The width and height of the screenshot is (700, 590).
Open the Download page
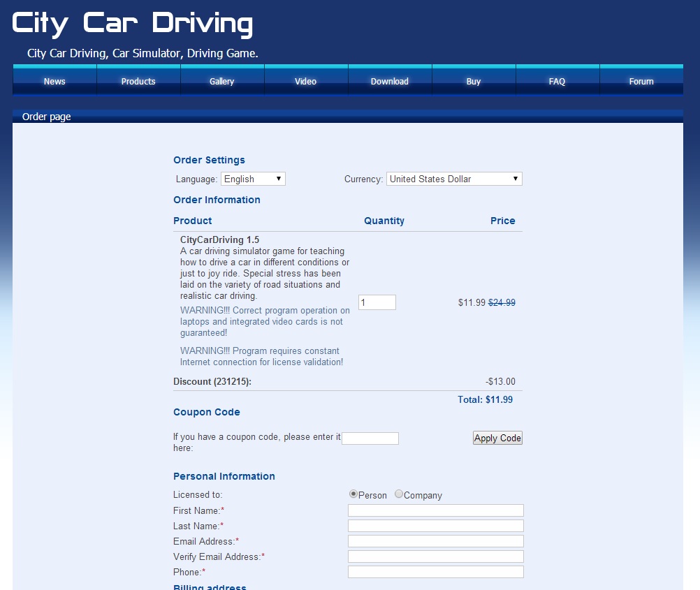pos(390,82)
